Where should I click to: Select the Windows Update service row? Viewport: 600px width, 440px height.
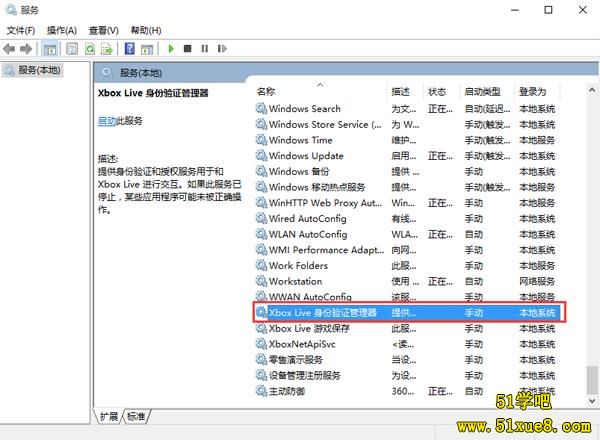click(306, 156)
